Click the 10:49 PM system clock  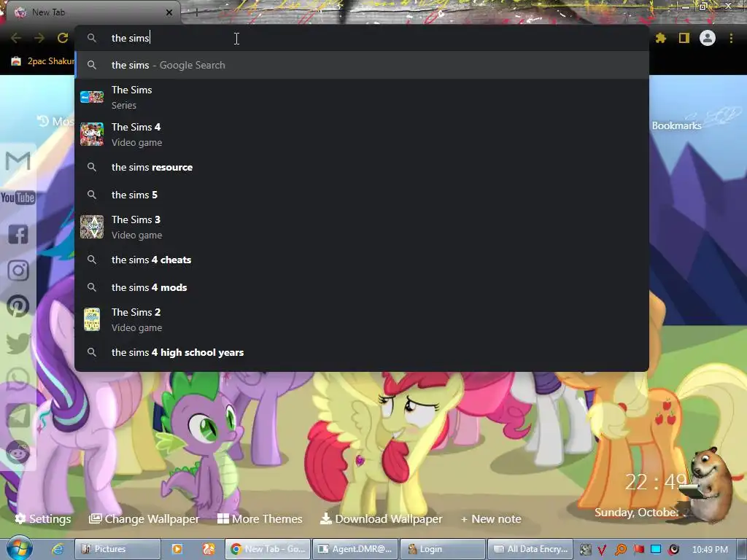pos(710,550)
